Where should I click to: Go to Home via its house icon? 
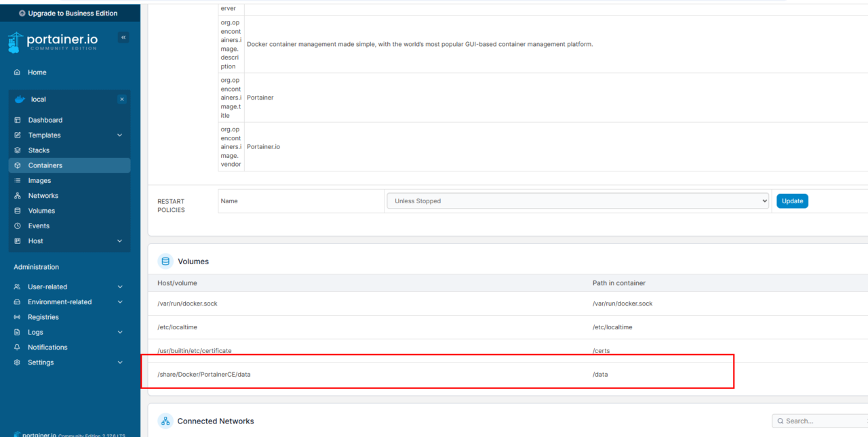click(17, 72)
